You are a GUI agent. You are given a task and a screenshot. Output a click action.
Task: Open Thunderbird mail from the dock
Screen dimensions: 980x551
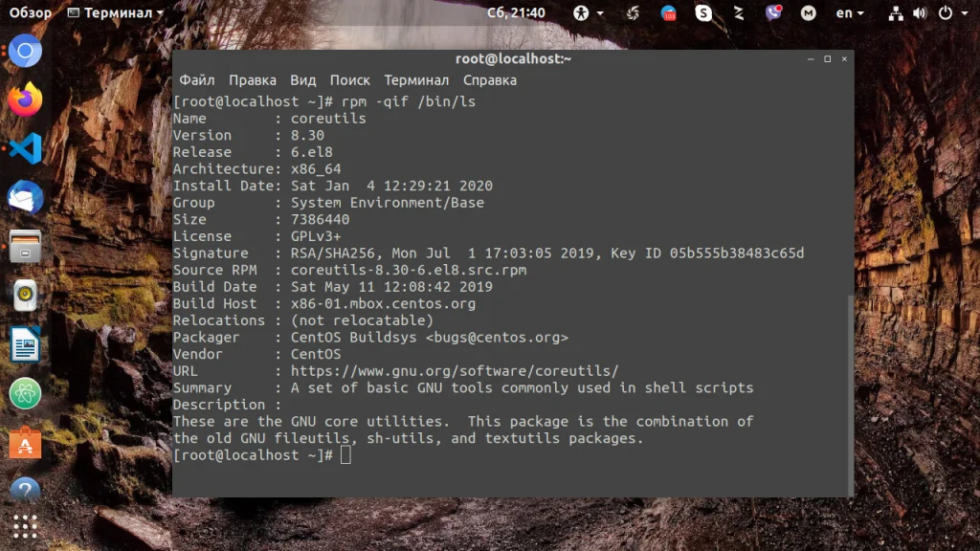25,198
